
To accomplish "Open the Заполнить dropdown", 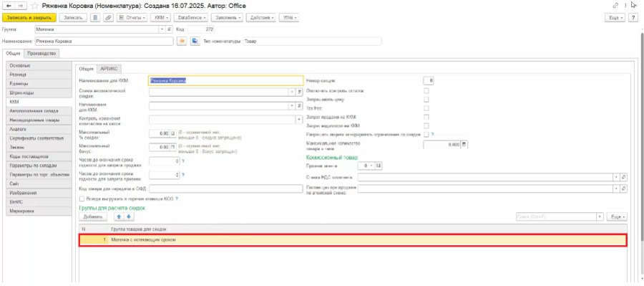I will click(228, 18).
